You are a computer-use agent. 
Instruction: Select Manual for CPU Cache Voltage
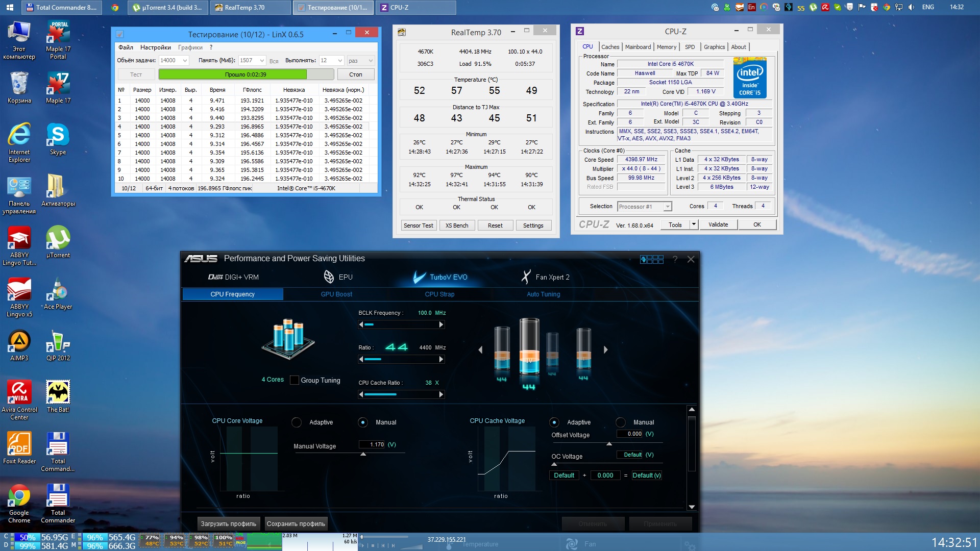(x=621, y=422)
